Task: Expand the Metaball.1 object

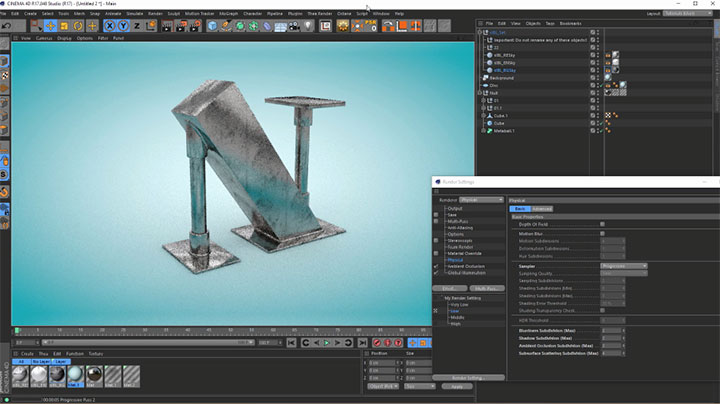Action: tap(484, 131)
